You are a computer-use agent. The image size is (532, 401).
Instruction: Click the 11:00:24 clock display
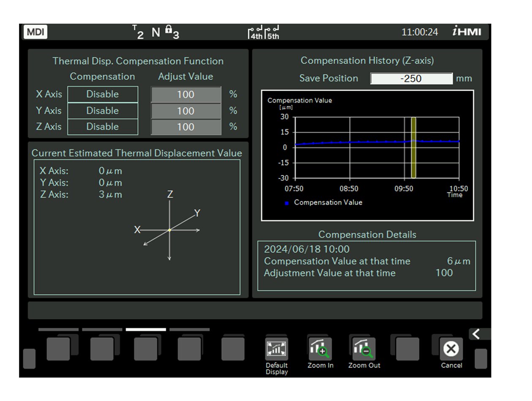420,32
